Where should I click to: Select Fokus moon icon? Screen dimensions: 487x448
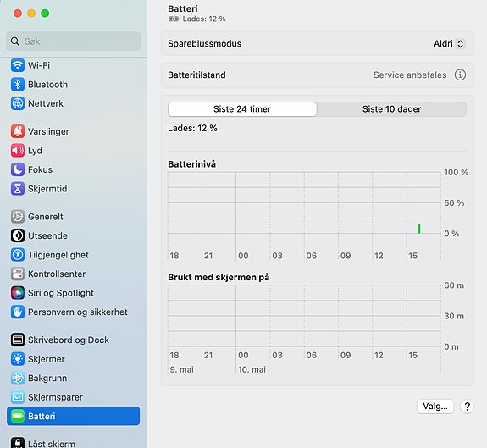tap(18, 169)
